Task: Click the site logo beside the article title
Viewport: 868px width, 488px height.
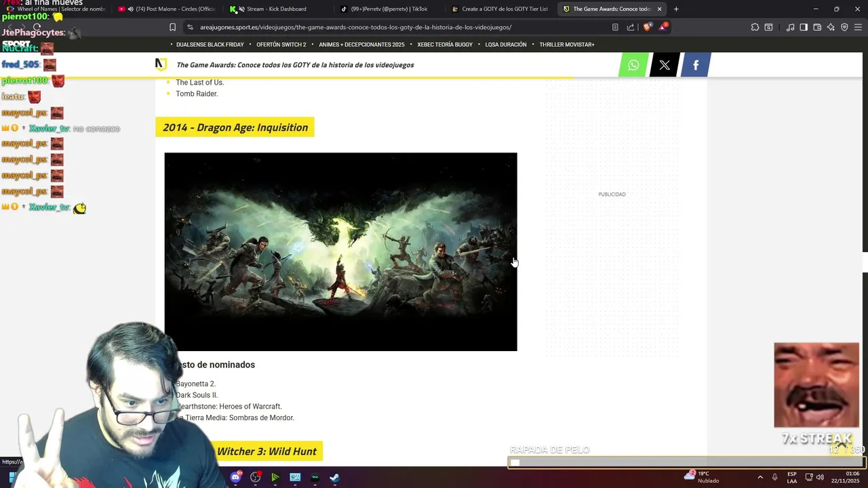Action: [161, 64]
